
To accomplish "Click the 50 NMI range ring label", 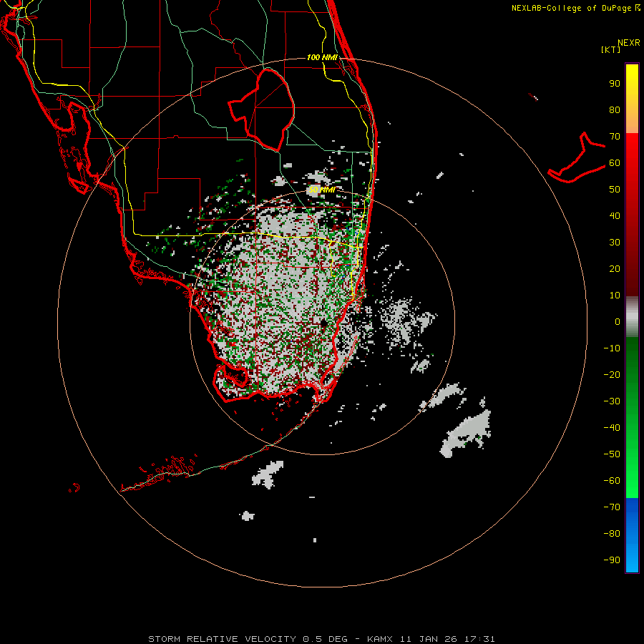I will 322,190.
